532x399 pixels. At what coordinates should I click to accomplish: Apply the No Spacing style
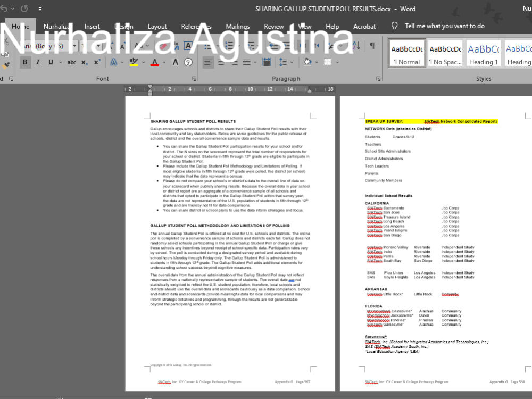(445, 53)
